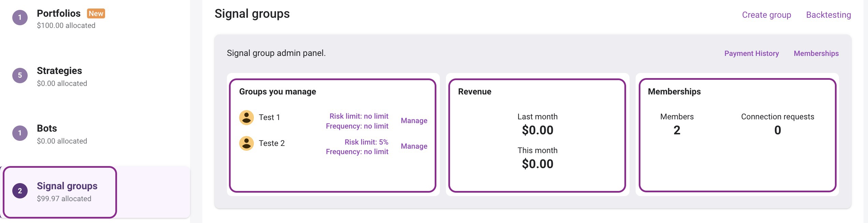Open the Portfolios section
Viewport: 868px width, 223px height.
coord(59,14)
